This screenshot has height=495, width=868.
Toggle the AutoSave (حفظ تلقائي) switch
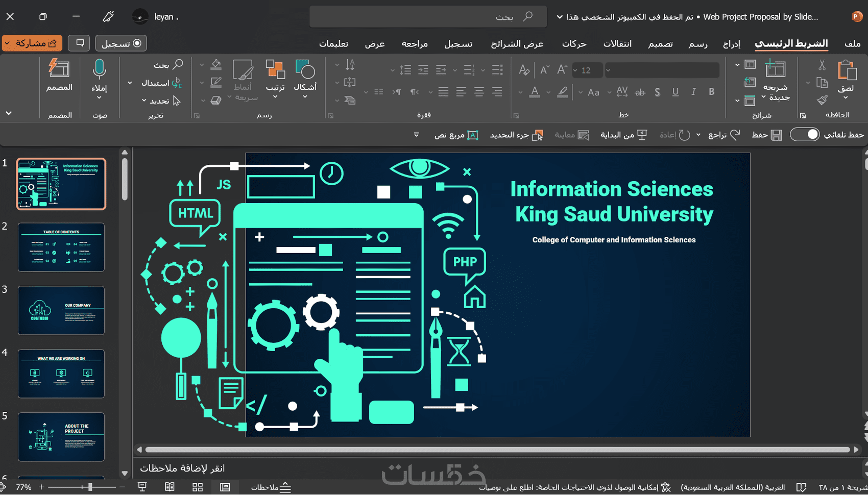click(x=805, y=135)
